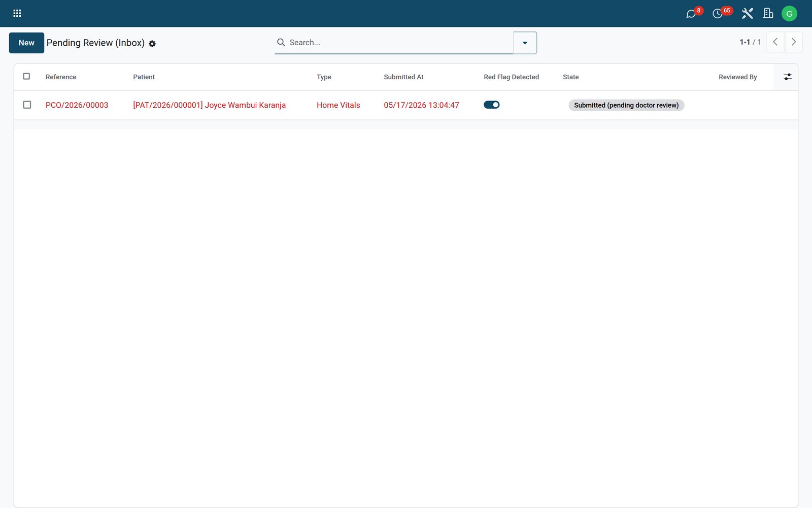
Task: Go to previous page arrow
Action: pos(775,42)
